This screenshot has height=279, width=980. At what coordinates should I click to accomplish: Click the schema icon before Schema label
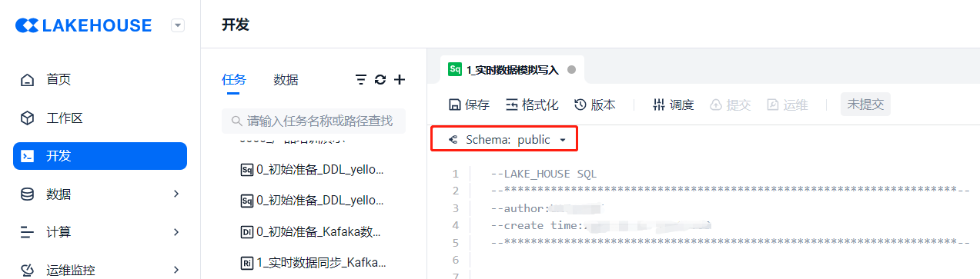pos(453,140)
